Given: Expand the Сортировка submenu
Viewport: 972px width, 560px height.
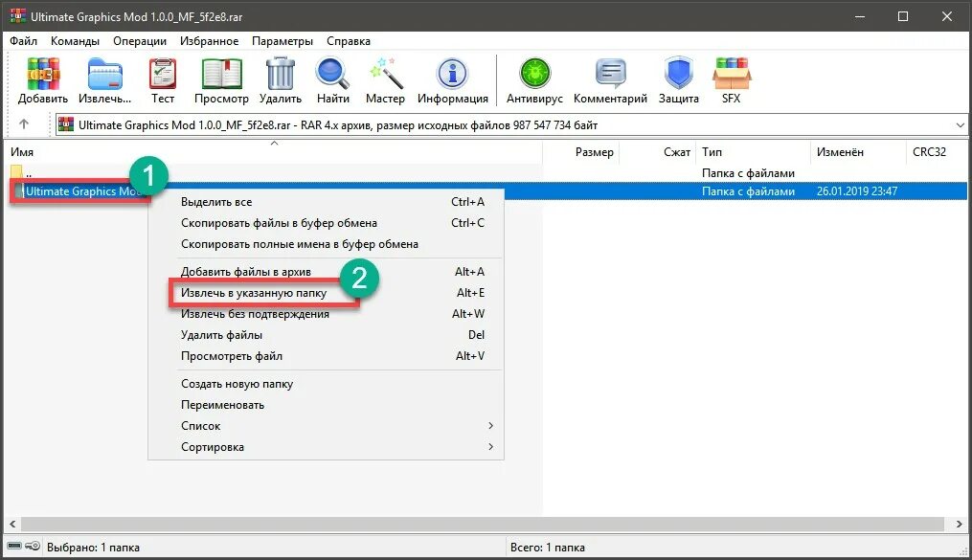Looking at the screenshot, I should click(x=326, y=447).
